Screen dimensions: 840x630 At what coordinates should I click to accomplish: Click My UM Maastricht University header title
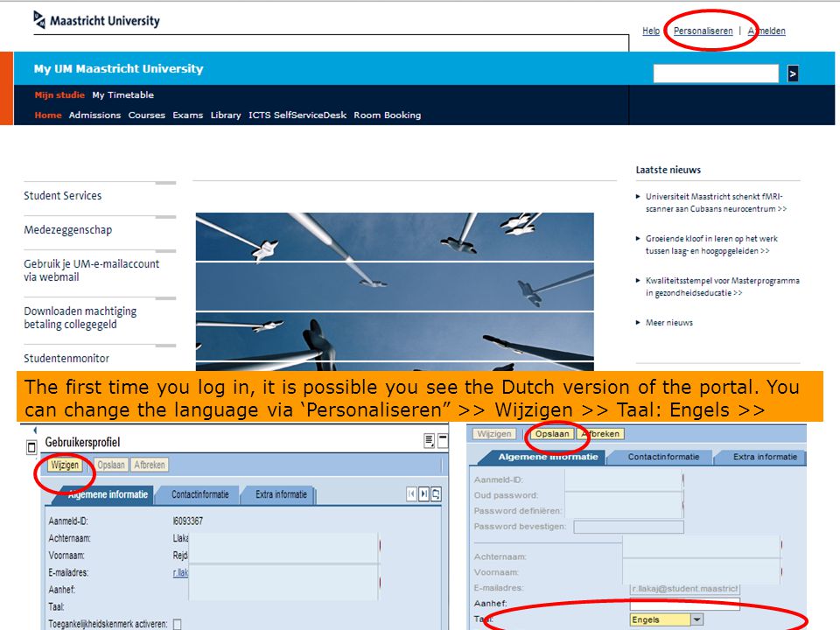tap(118, 68)
